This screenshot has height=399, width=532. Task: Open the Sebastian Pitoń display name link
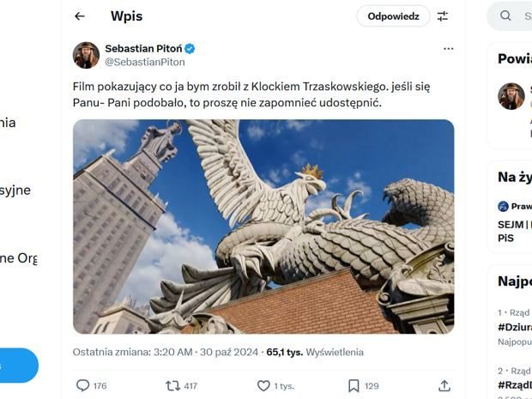coord(143,49)
